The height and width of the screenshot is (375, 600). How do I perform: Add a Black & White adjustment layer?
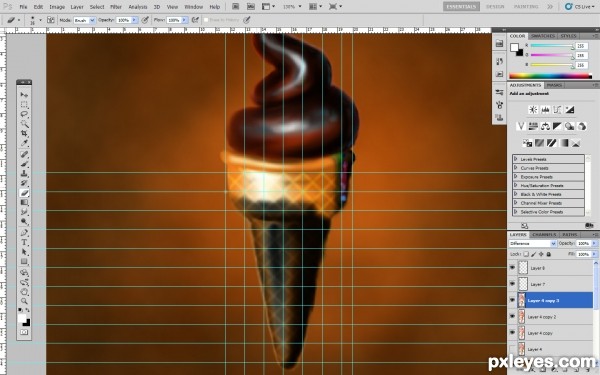pyautogui.click(x=558, y=126)
